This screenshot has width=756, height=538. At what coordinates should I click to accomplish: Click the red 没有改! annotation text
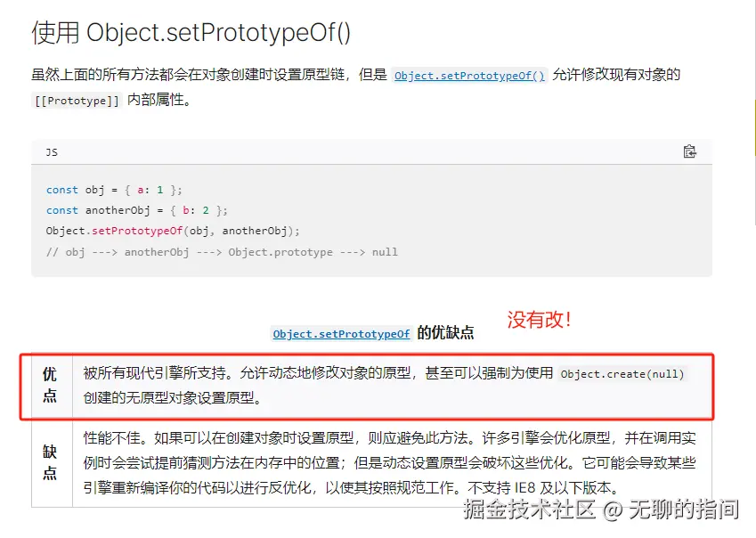coord(540,319)
